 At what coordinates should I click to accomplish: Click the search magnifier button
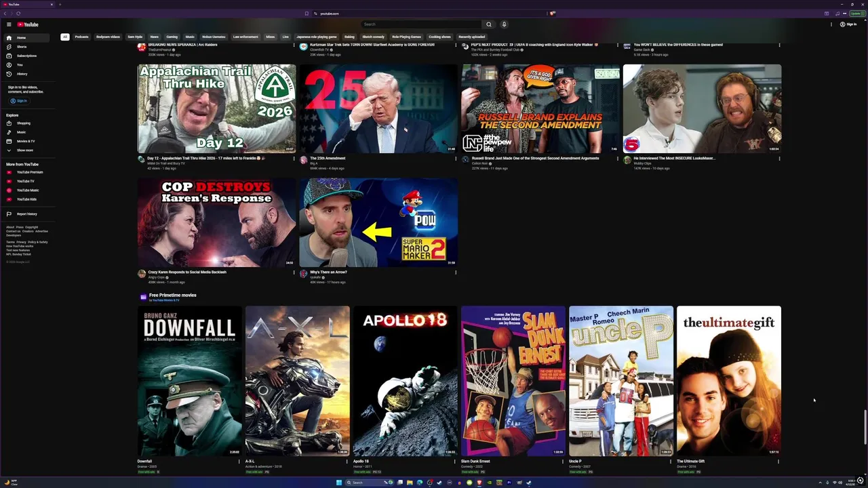489,24
